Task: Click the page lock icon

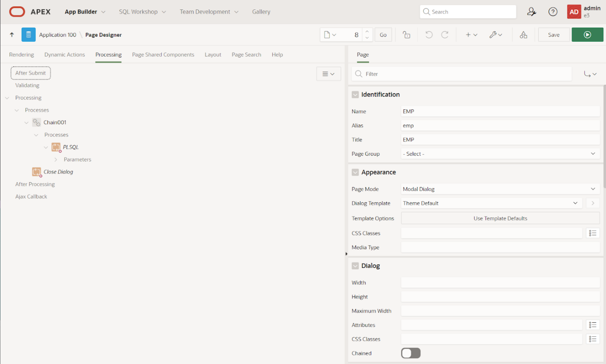Action: click(x=406, y=35)
